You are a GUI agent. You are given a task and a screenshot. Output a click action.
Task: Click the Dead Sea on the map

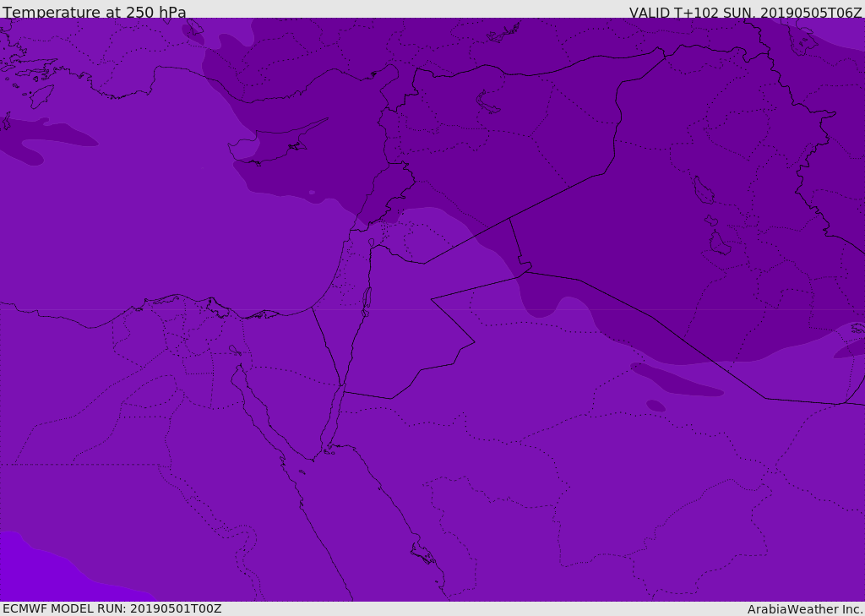(367, 301)
